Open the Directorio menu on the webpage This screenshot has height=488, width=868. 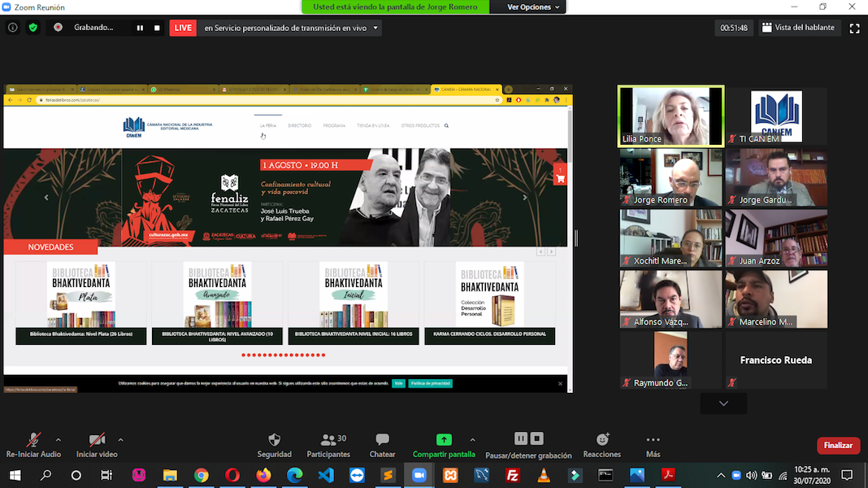click(299, 126)
